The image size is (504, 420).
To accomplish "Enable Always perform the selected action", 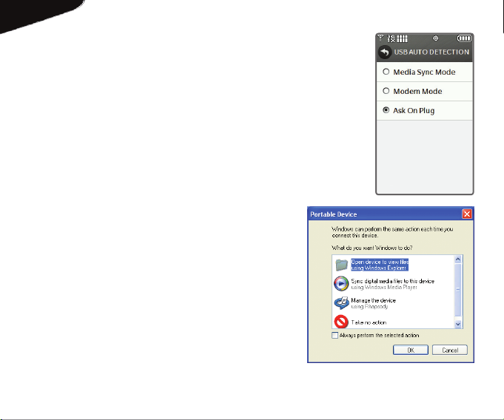I will tap(335, 335).
